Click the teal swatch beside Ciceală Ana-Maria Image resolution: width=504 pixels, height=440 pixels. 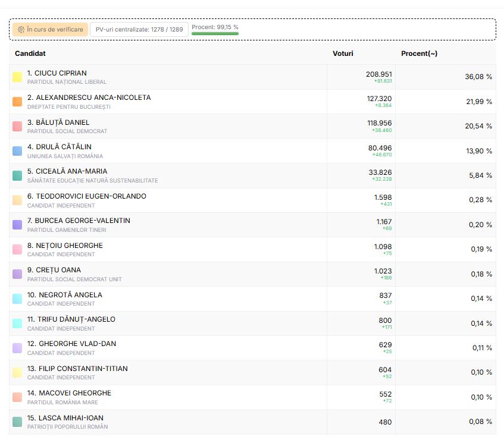tap(17, 175)
